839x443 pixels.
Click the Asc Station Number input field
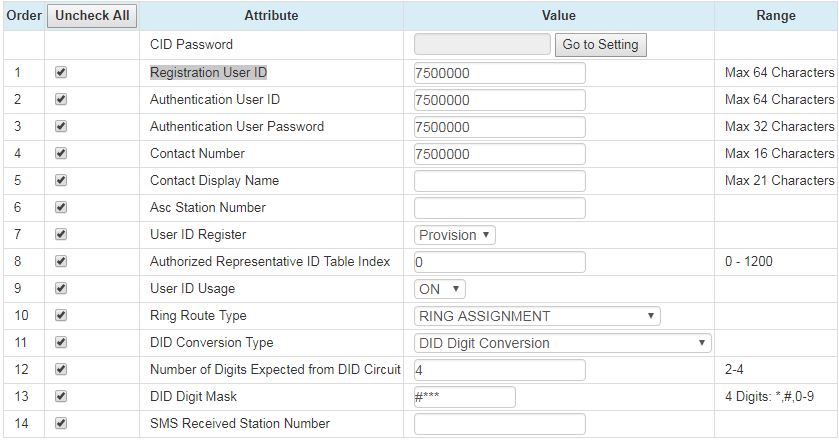click(x=499, y=208)
